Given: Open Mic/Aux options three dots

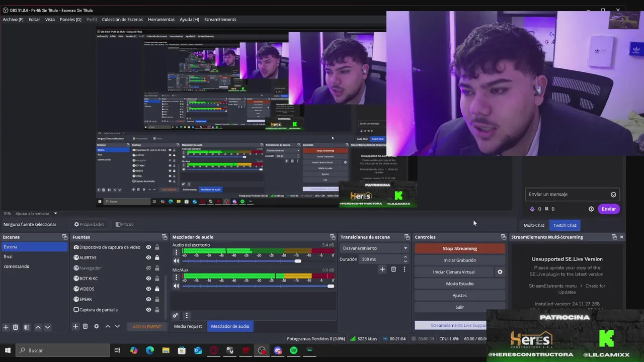Looking at the screenshot, I should point(176,278).
